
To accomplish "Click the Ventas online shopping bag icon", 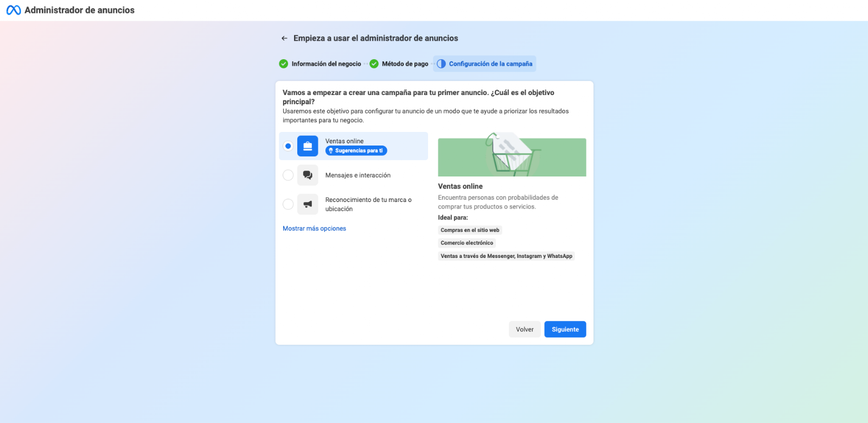I will pos(308,146).
